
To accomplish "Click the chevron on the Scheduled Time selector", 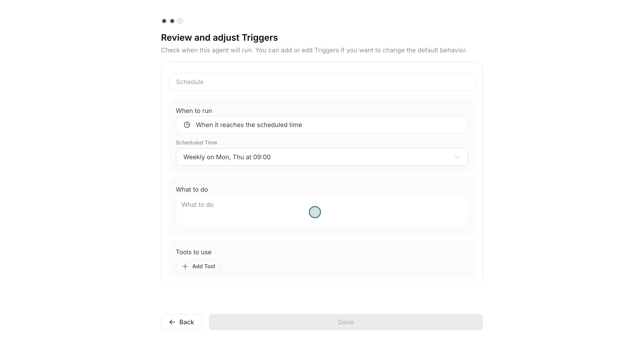I will pyautogui.click(x=457, y=157).
